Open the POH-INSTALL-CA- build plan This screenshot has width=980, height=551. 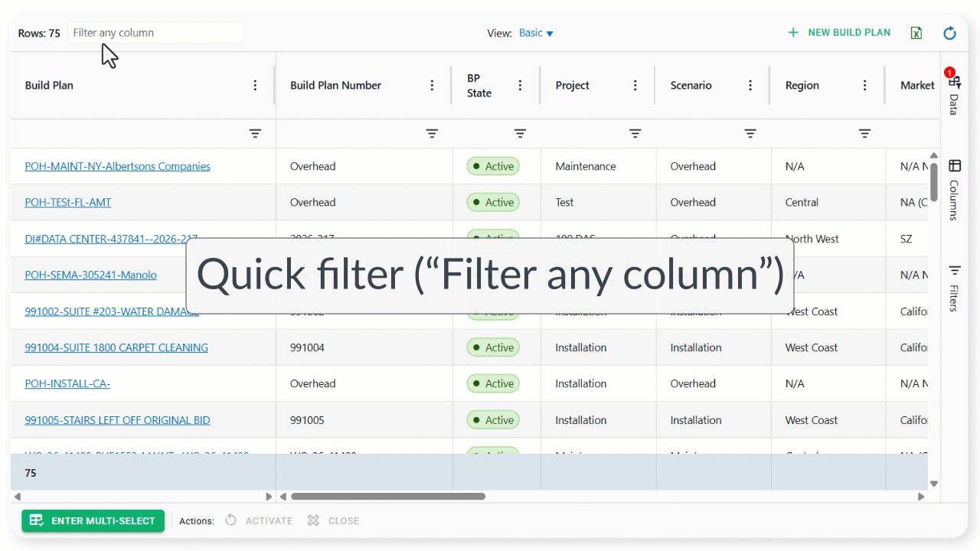coord(67,384)
